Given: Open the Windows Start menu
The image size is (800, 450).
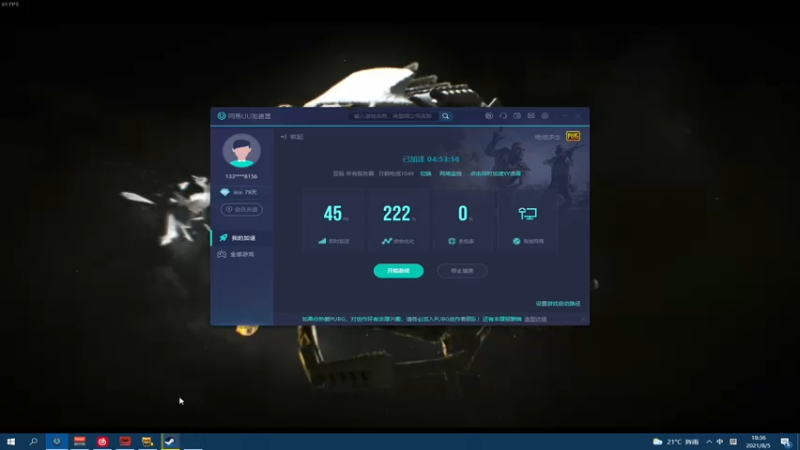Looking at the screenshot, I should click(x=11, y=441).
